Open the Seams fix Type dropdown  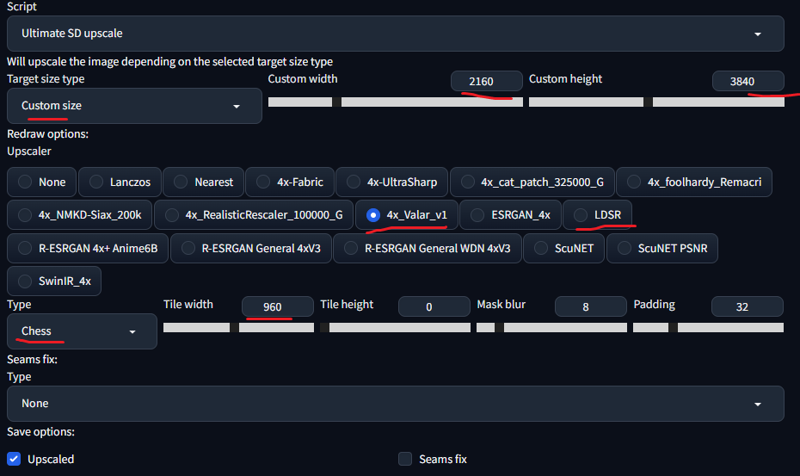click(395, 404)
